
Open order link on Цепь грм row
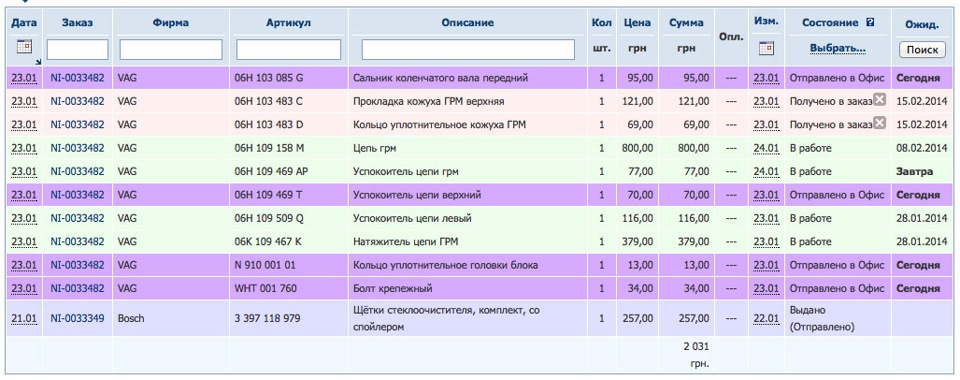[x=77, y=148]
